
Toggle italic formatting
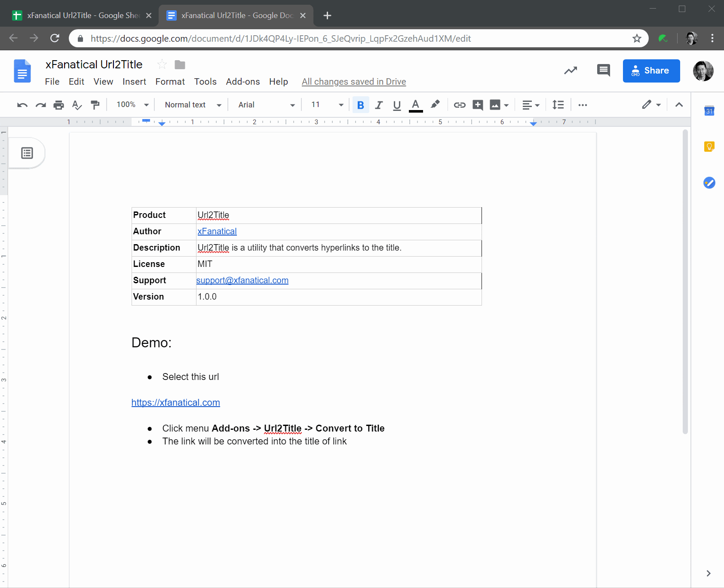pyautogui.click(x=379, y=104)
